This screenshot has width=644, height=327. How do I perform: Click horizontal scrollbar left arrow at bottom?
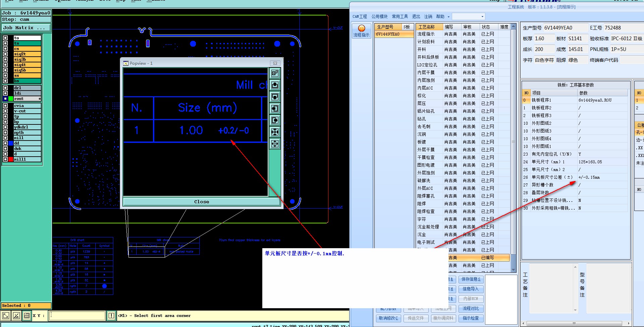tap(524, 324)
